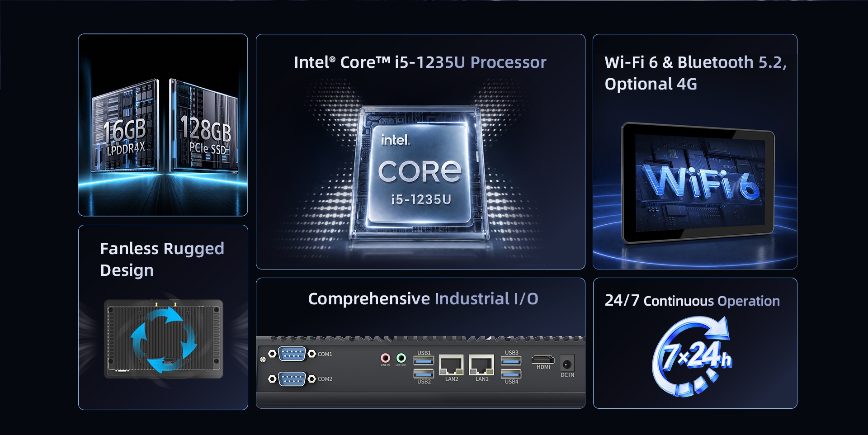Click the USB2 port
The image size is (868, 435).
tap(424, 374)
